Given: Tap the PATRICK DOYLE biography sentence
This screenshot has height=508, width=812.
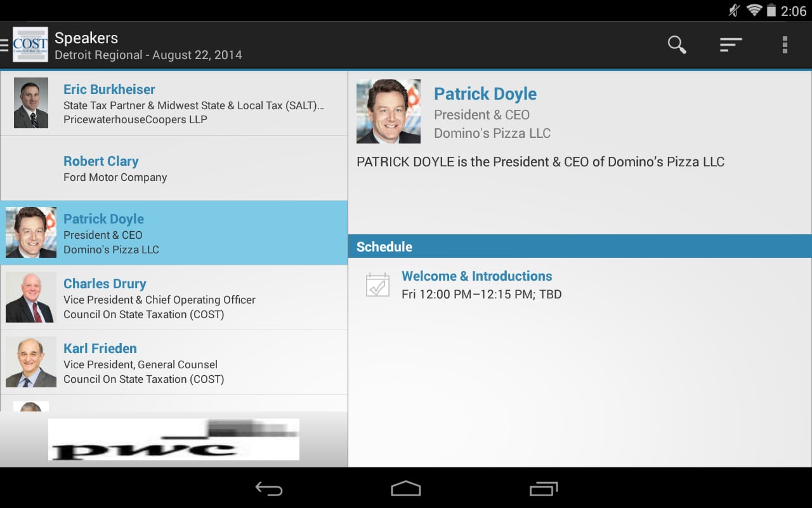Looking at the screenshot, I should tap(540, 162).
